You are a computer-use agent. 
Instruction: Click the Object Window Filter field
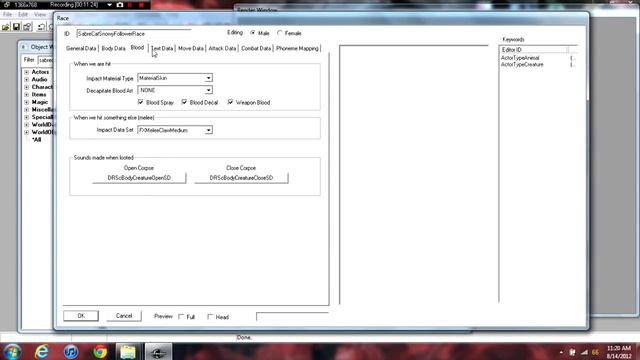tap(46, 60)
